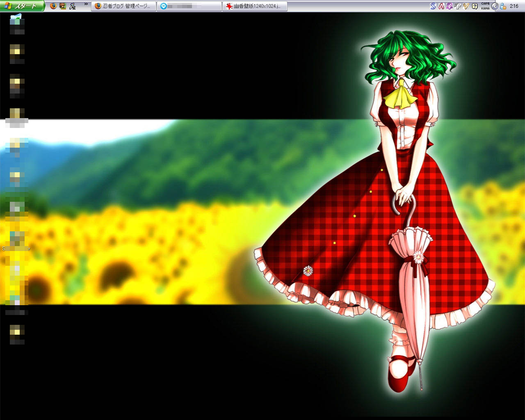Launch Firefox from the Quick Launch bar
525x420 pixels.
tap(53, 6)
